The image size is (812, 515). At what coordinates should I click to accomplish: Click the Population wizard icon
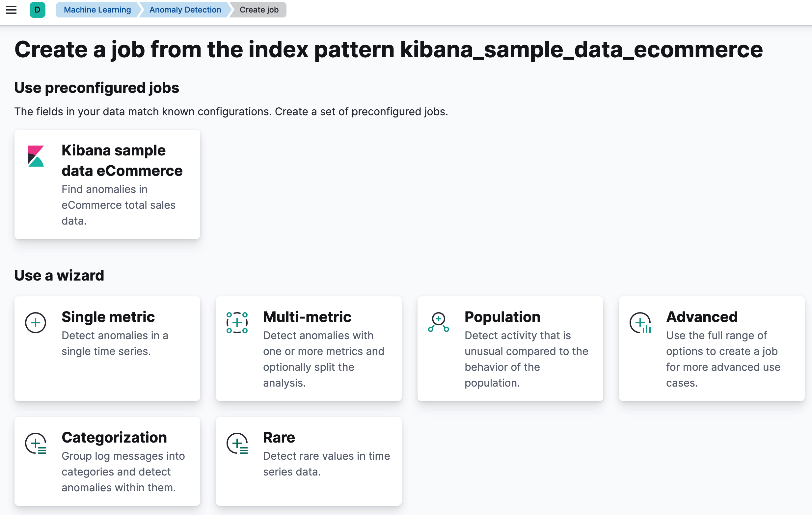pyautogui.click(x=438, y=322)
